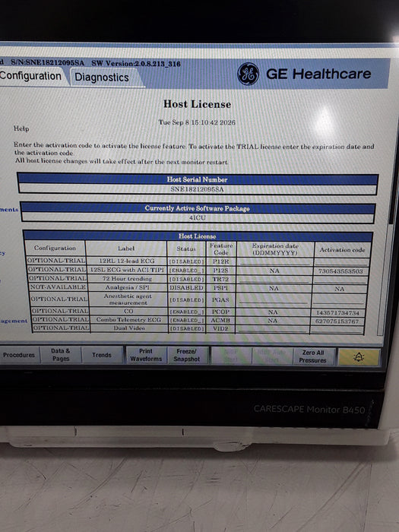399x532 pixels.
Task: Select activation code 730543553503
Action: (340, 271)
